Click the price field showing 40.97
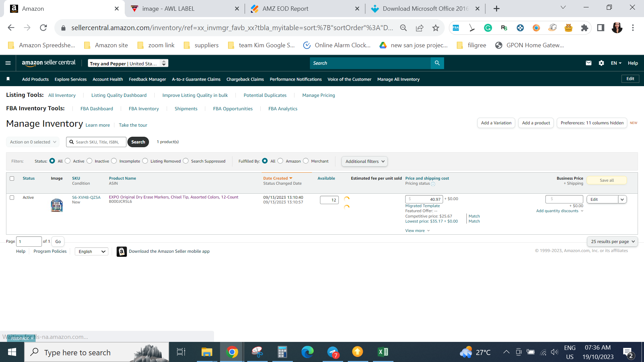644x362 pixels. tap(424, 199)
